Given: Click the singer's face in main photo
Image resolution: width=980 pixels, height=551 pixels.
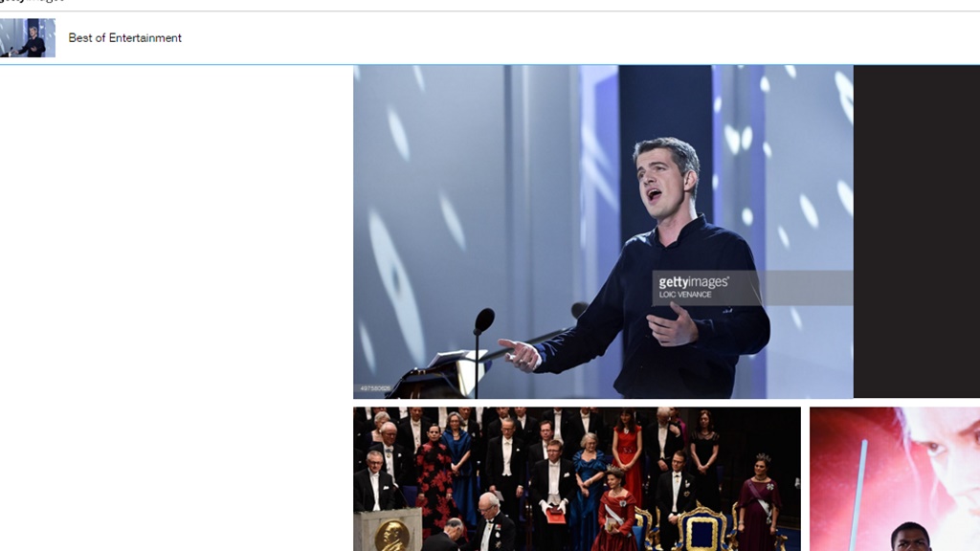Looking at the screenshot, I should click(x=660, y=181).
